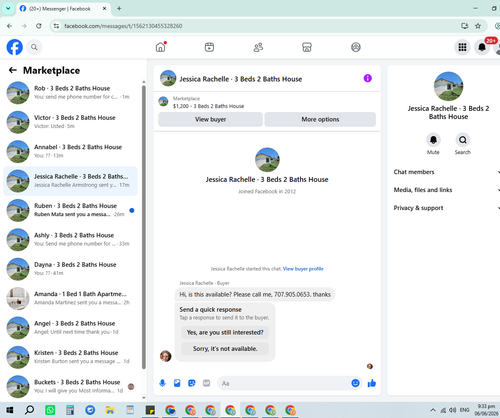This screenshot has width=500, height=418.
Task: Open Windows taskbar search
Action: point(30,410)
